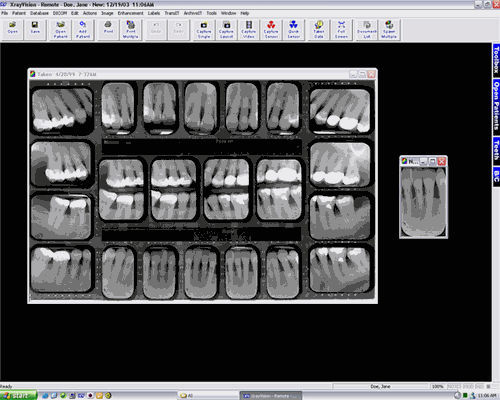The width and height of the screenshot is (500, 400).
Task: Click the grayed Undo toolbar icon
Action: pos(156,30)
